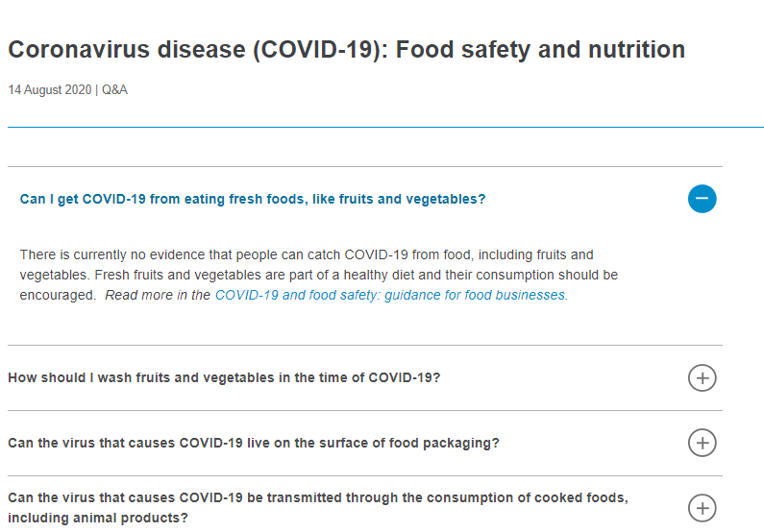Image resolution: width=764 pixels, height=532 pixels.
Task: Click the blue divider line below the date
Action: click(384, 127)
